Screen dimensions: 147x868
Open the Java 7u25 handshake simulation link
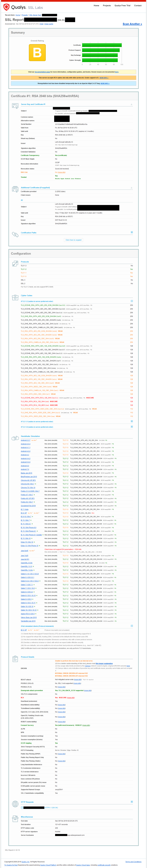point(25,556)
